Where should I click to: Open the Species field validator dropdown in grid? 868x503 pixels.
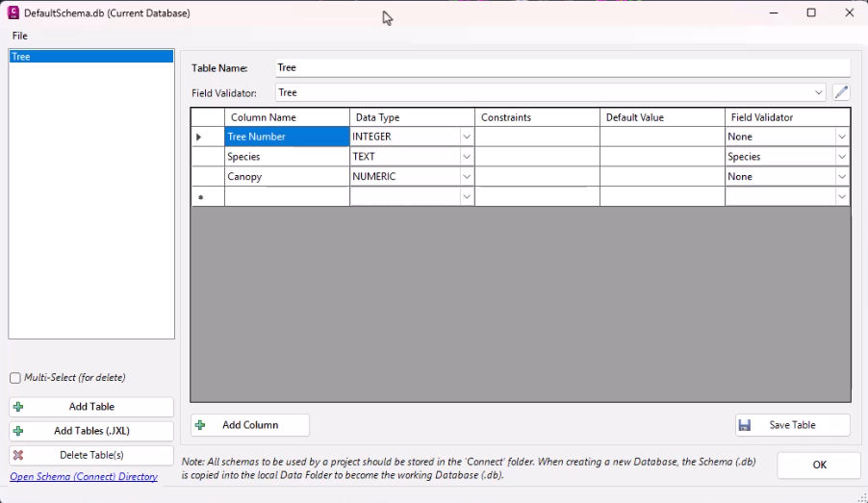point(842,157)
